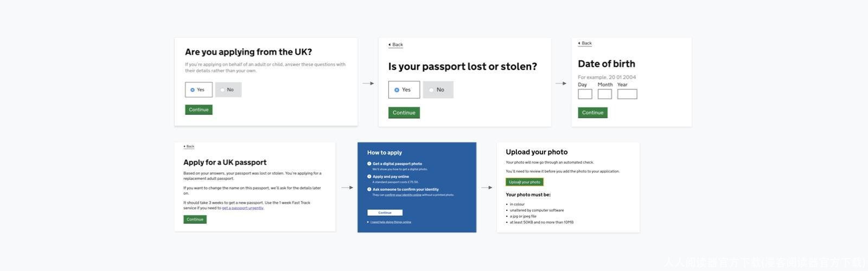The width and height of the screenshot is (868, 271).
Task: Go Back from Apply for a UK passport page
Action: coord(189,146)
